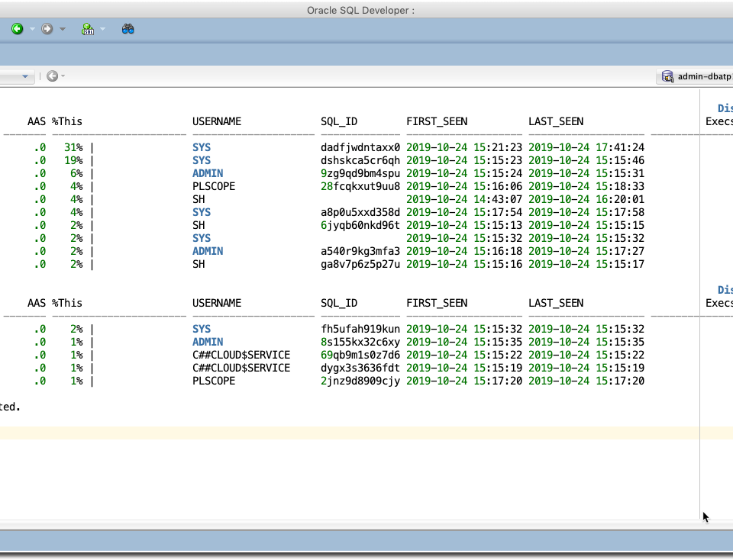The height and width of the screenshot is (560, 733).
Task: Click the 6% value in ADMIN row
Action: pos(76,173)
